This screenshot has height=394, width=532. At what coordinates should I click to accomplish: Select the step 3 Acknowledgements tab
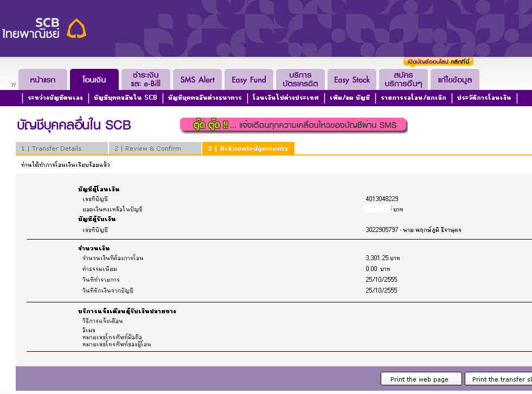point(248,148)
